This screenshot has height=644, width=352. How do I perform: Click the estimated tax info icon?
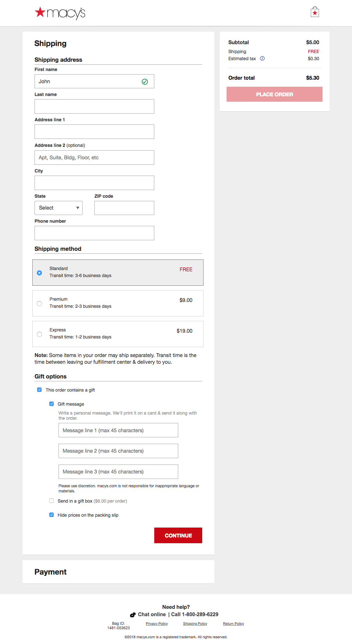[262, 59]
